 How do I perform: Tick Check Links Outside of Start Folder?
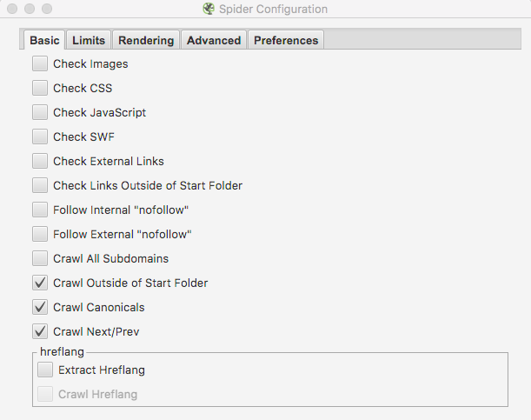pyautogui.click(x=40, y=185)
